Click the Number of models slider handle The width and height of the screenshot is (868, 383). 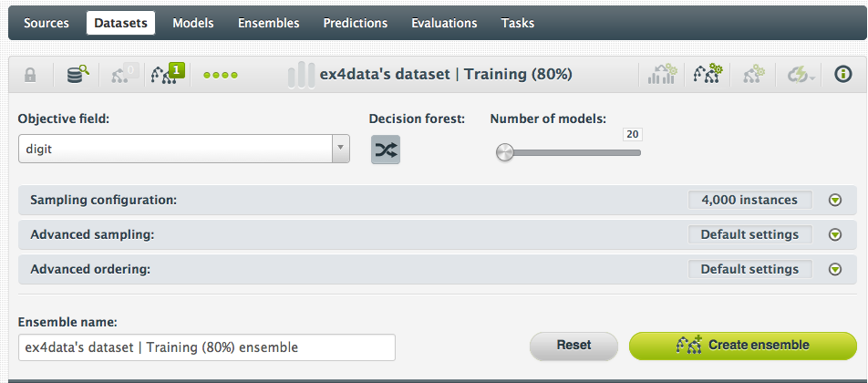coord(505,153)
